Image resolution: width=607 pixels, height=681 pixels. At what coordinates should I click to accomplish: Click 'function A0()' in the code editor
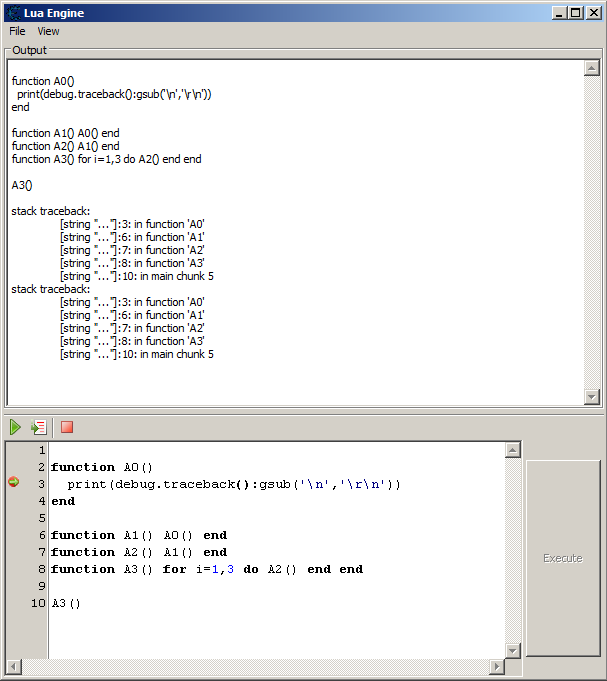coord(102,467)
